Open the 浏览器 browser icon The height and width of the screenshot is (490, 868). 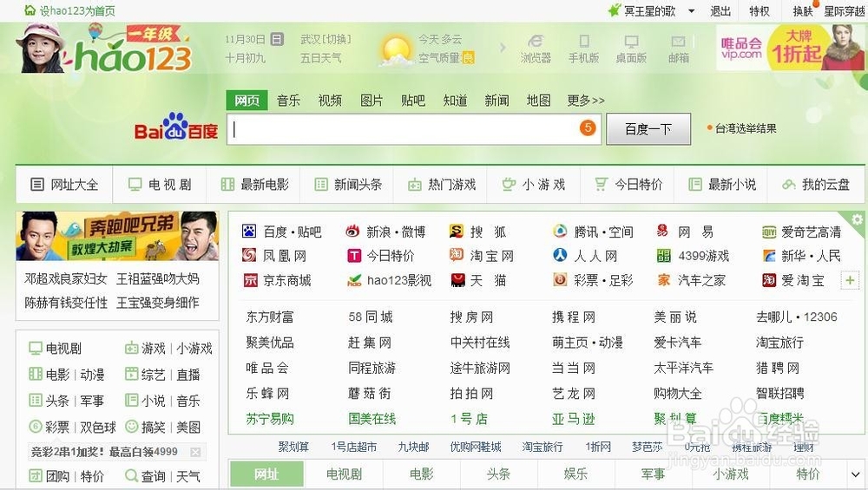pyautogui.click(x=536, y=42)
